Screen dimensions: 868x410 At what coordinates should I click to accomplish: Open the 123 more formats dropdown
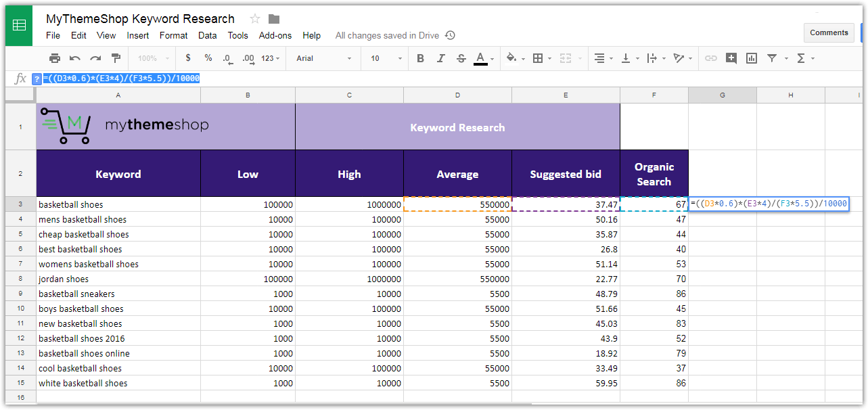[x=271, y=58]
